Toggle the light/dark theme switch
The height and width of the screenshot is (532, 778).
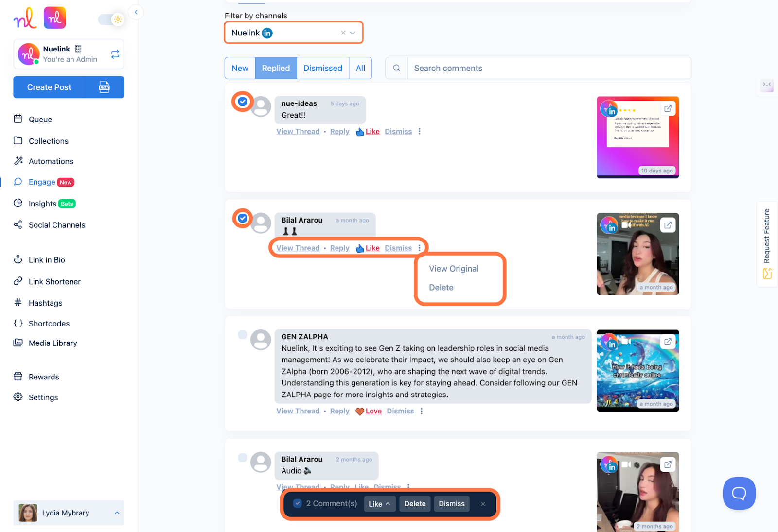pyautogui.click(x=111, y=19)
